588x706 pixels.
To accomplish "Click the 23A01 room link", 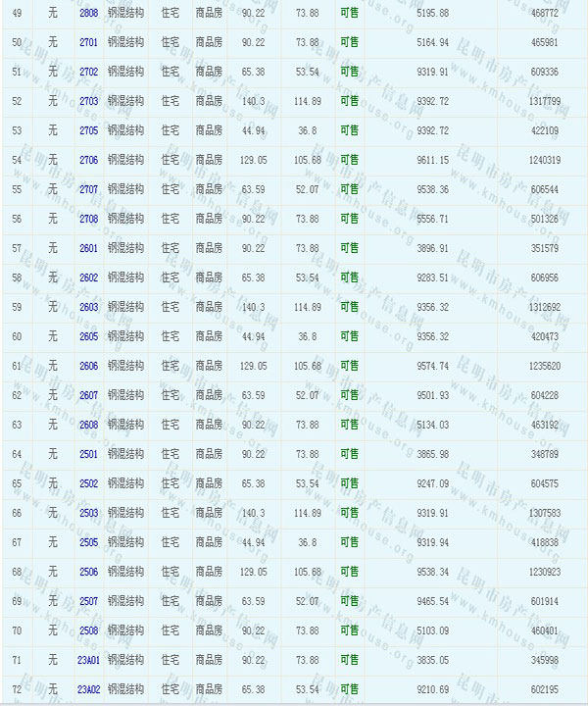I will tap(88, 661).
